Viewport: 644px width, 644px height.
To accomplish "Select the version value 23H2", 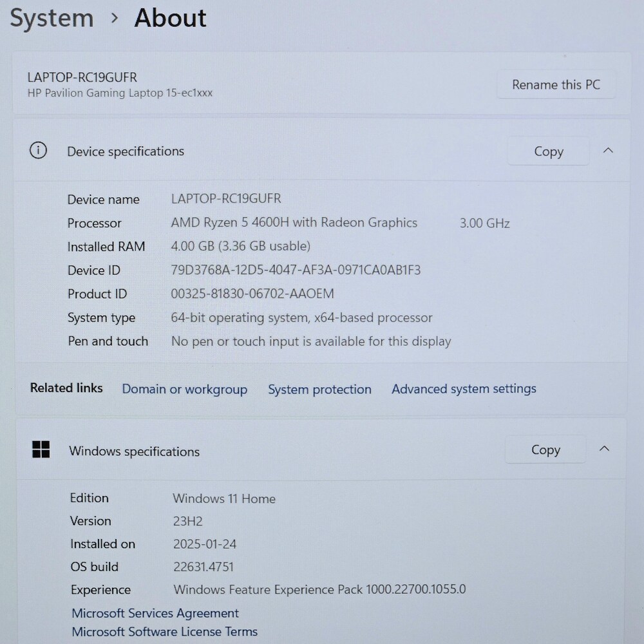I will pos(187,521).
